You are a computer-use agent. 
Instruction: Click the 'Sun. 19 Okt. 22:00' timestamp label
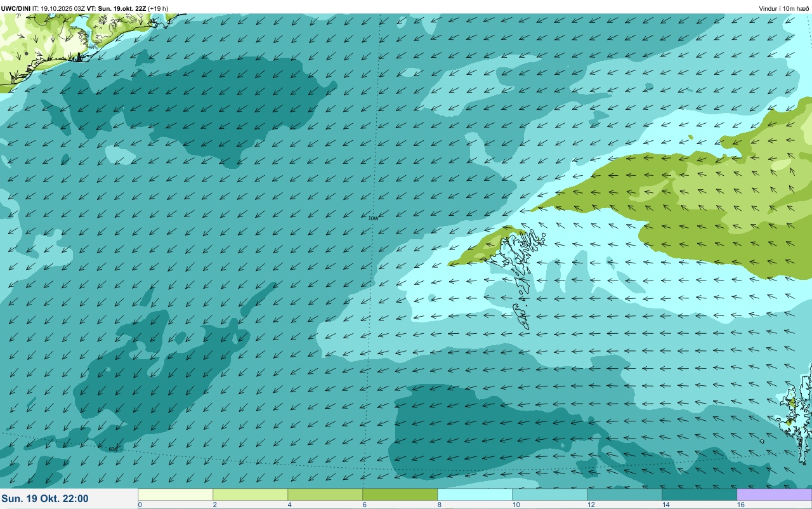(45, 499)
